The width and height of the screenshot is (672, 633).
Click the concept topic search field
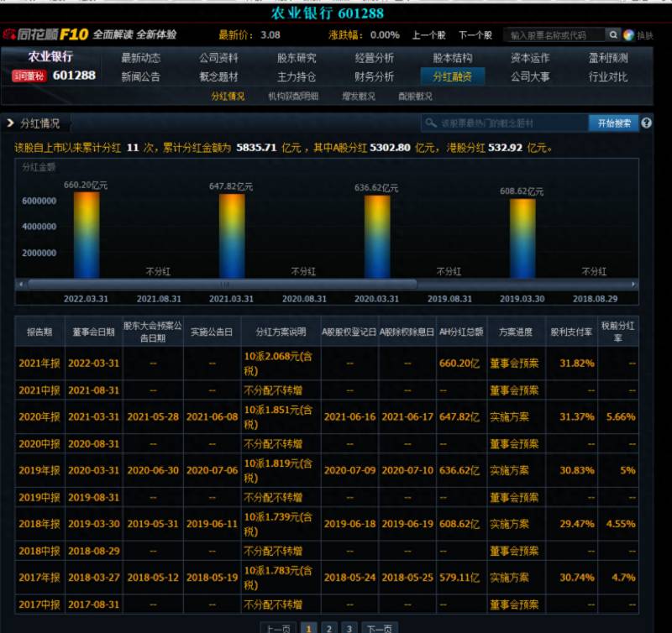tap(505, 123)
